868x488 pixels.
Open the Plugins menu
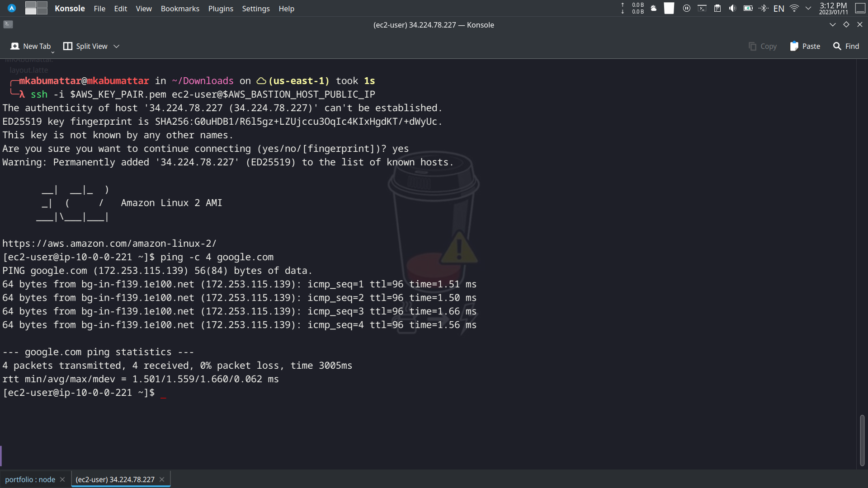pos(221,9)
